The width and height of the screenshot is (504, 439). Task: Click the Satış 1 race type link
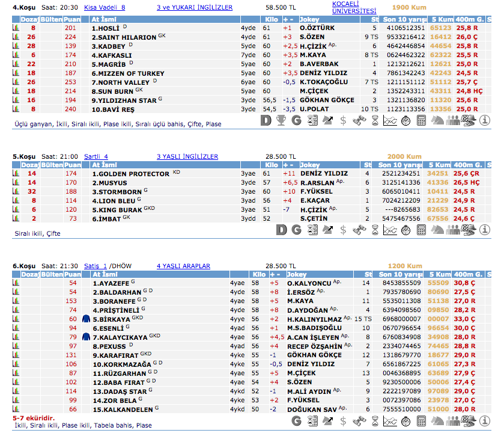[x=95, y=266]
